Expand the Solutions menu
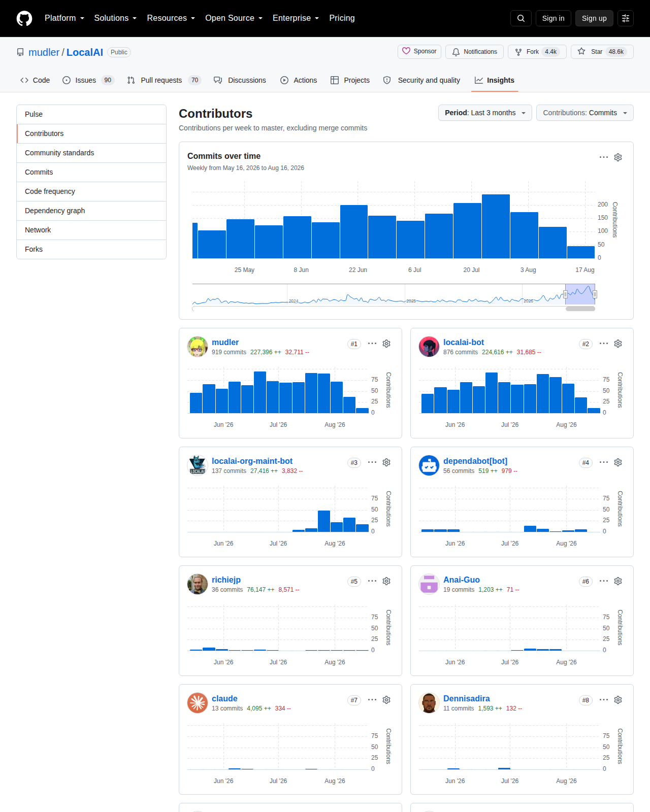Image resolution: width=650 pixels, height=812 pixels. click(x=115, y=18)
